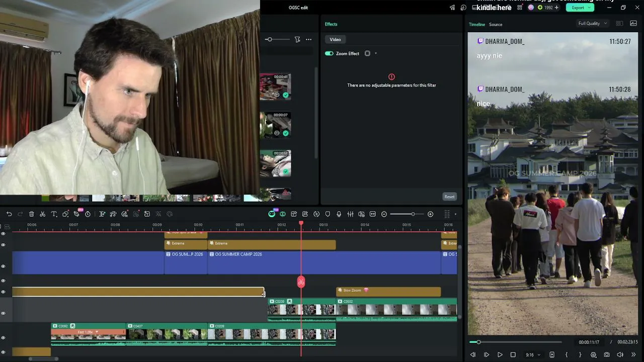Screen dimensions: 644x362
Task: Open the speed timer tool
Action: [x=88, y=214]
